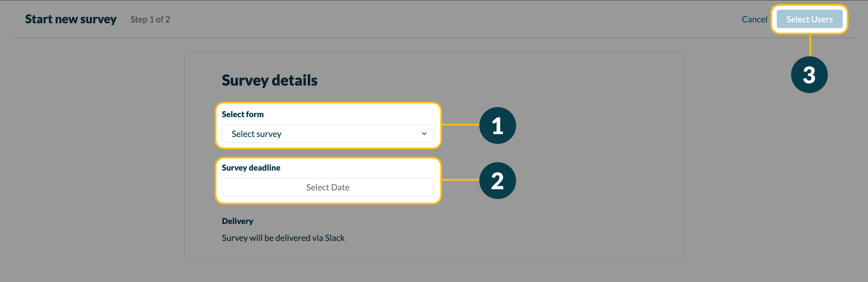Click the divider line under the header
Viewport: 868px width, 282px height.
point(404,38)
